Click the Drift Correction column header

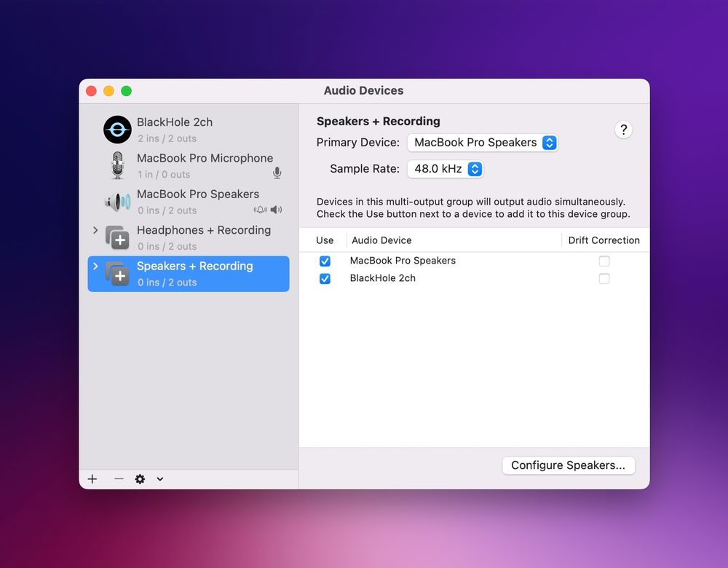[604, 240]
